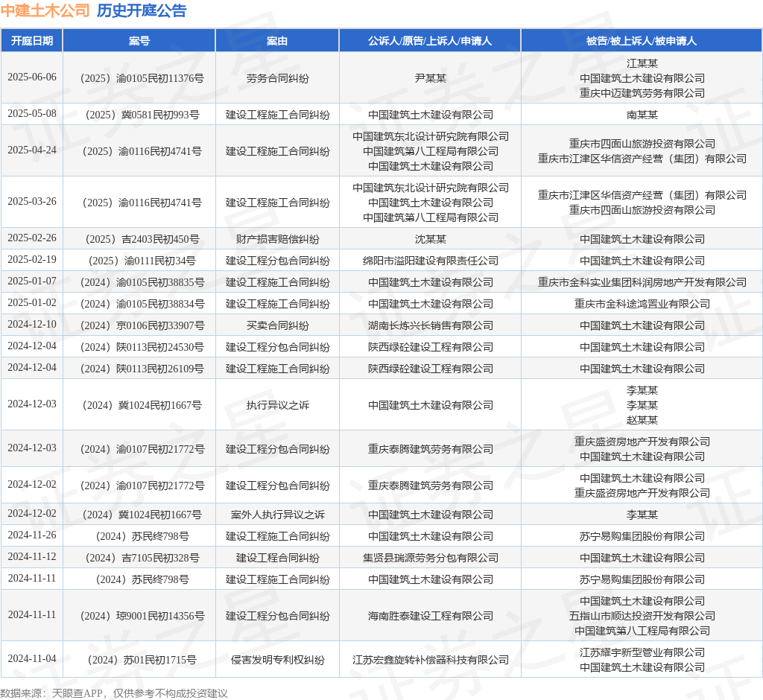Select date cell 2025-06-06
The height and width of the screenshot is (700, 763).
pyautogui.click(x=32, y=77)
